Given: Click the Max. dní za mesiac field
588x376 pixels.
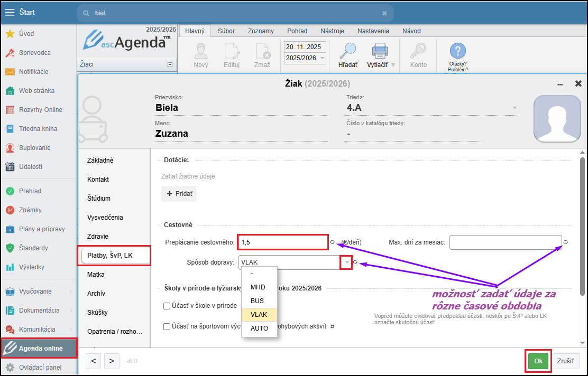Looking at the screenshot, I should (x=505, y=242).
